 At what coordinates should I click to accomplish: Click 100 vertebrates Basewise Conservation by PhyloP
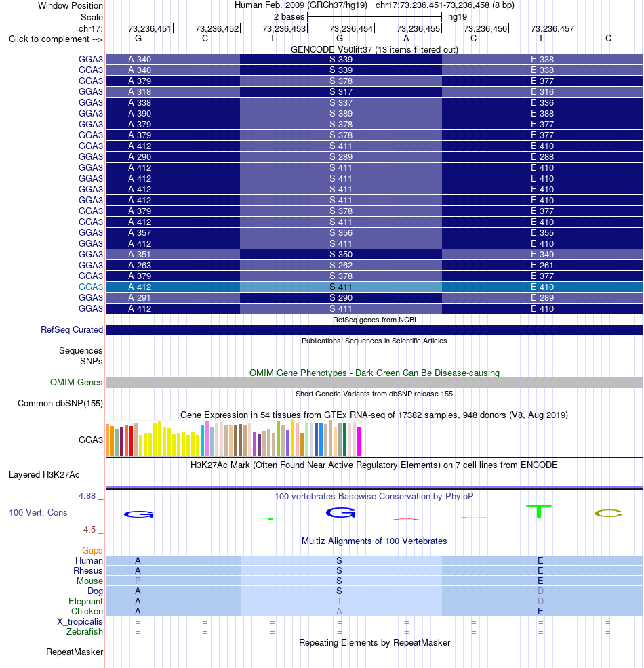(374, 497)
